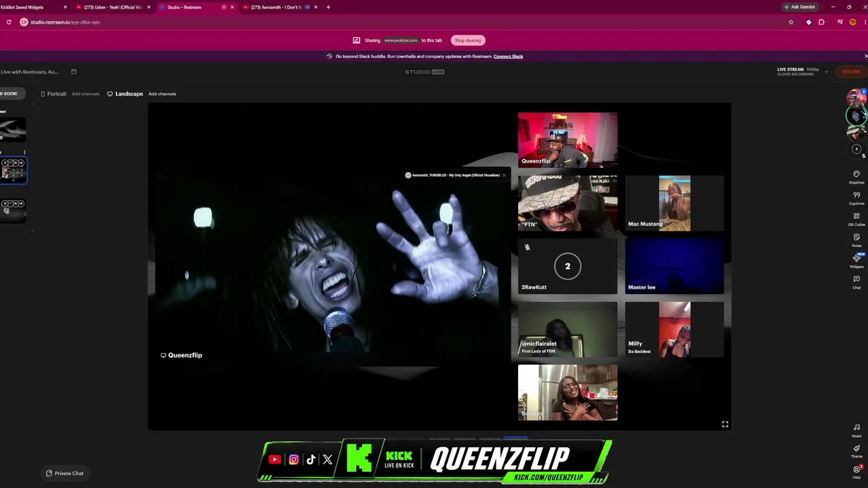The width and height of the screenshot is (868, 488).
Task: Switch to the Studio – Restream tab
Action: [196, 7]
